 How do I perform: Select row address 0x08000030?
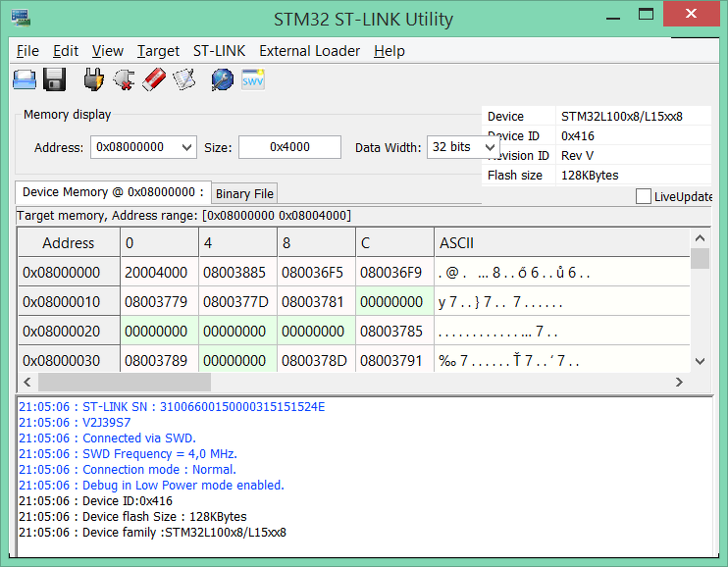(x=69, y=360)
